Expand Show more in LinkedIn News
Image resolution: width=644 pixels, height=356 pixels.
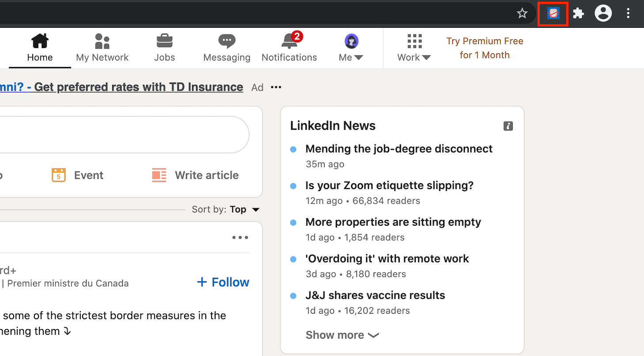click(342, 335)
